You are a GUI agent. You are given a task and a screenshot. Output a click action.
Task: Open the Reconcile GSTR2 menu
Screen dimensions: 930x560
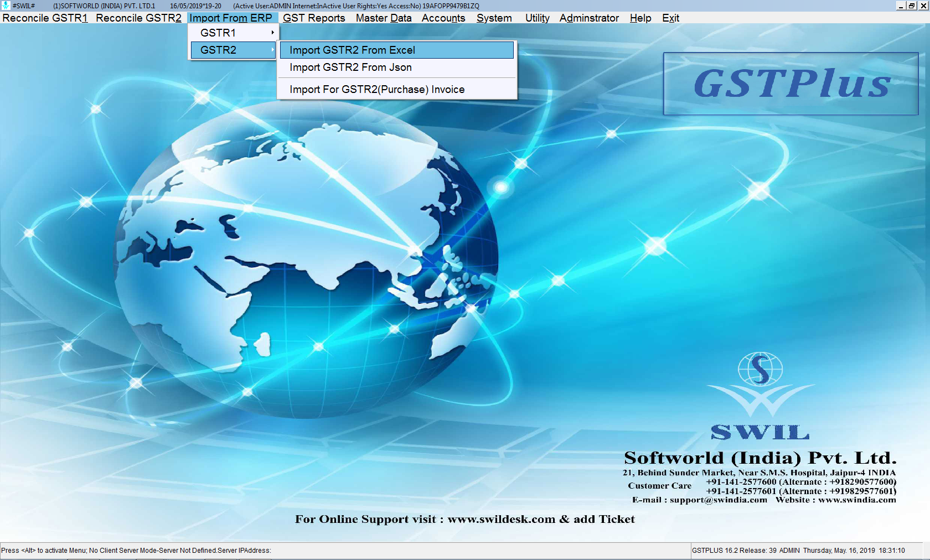pyautogui.click(x=138, y=18)
